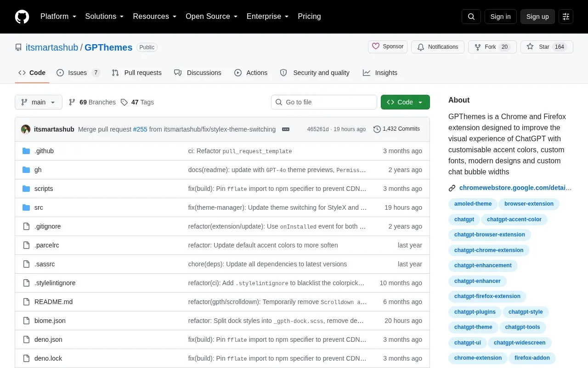Open the Insights tab
Viewport: 588px width, 368px height.
pos(380,73)
